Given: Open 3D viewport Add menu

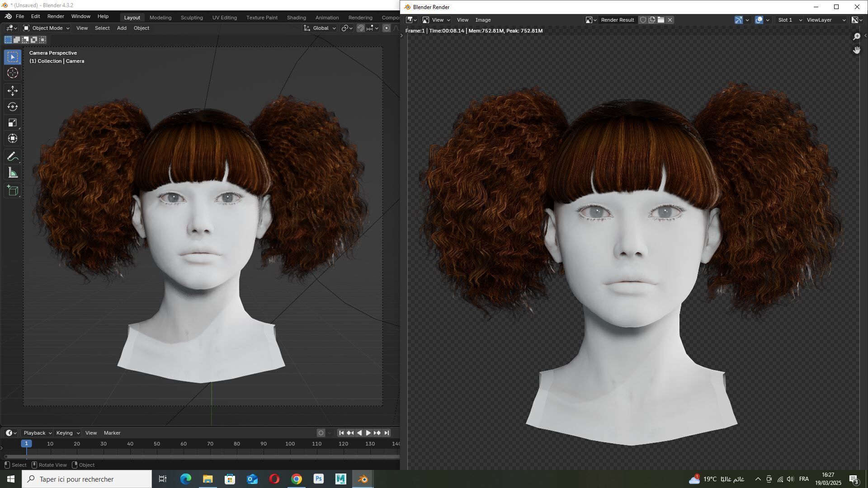Looking at the screenshot, I should point(122,28).
